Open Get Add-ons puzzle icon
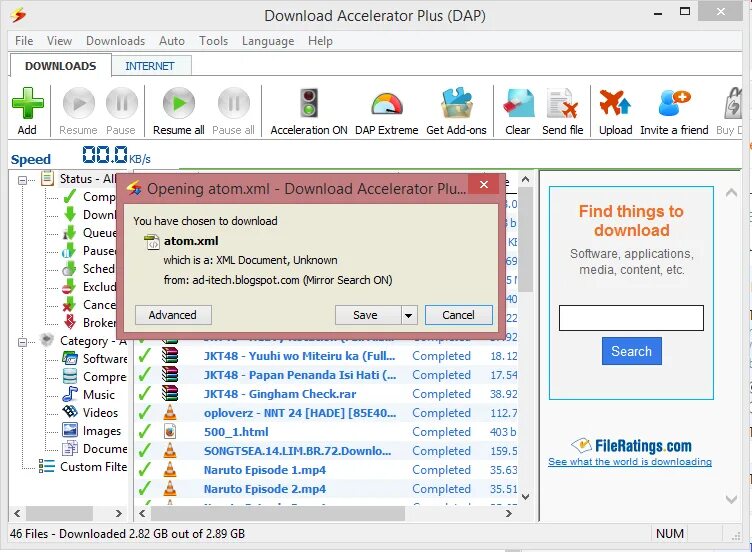 [x=457, y=103]
